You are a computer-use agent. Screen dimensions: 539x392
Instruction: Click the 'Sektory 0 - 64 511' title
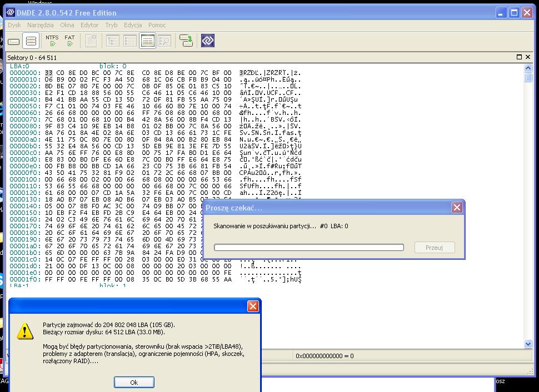tap(32, 58)
